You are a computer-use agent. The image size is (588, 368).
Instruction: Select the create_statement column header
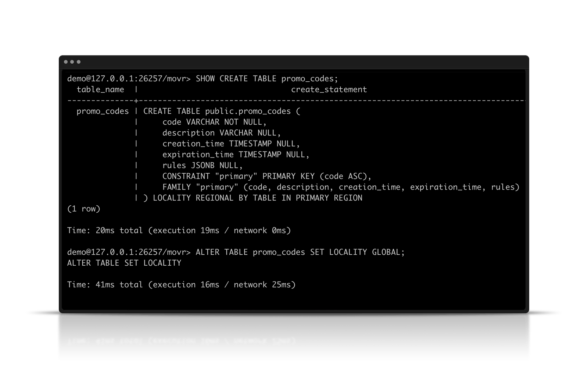click(329, 90)
